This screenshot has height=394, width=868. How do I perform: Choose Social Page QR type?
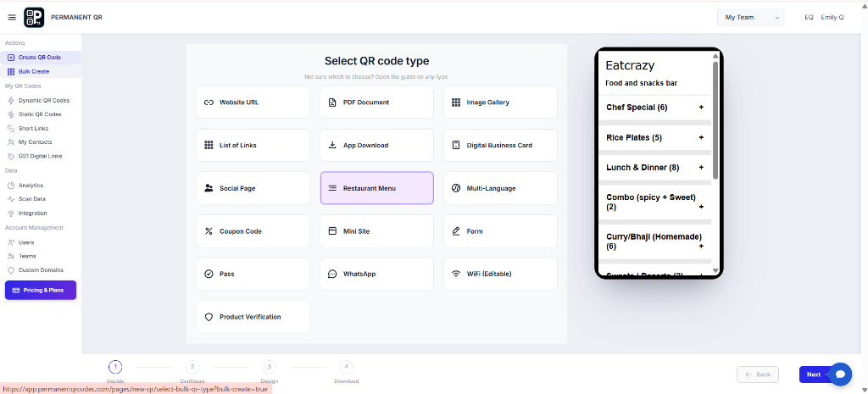(x=253, y=188)
